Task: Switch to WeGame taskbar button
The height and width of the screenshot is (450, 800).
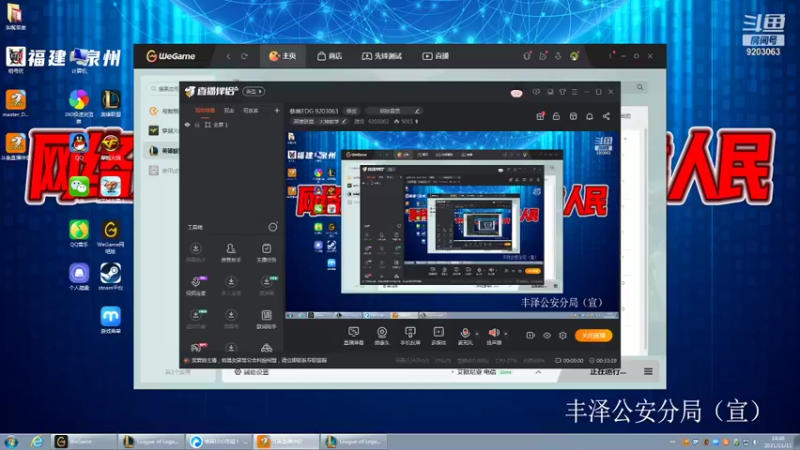Action: [84, 442]
